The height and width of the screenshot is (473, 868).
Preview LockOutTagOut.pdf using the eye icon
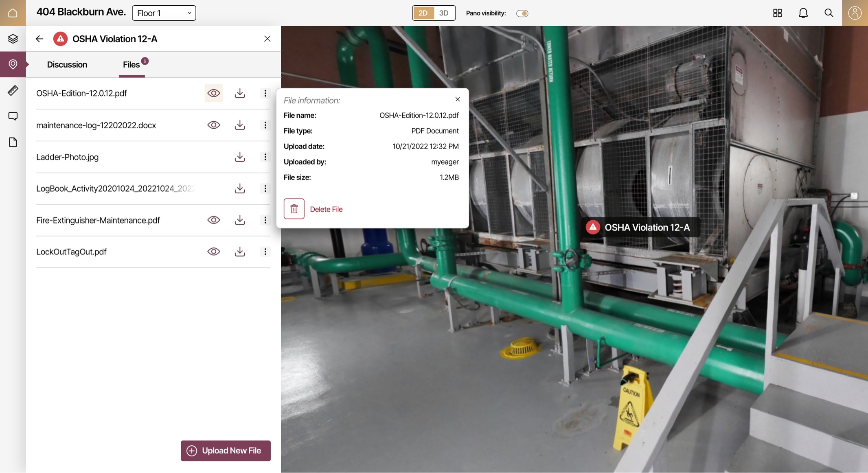point(213,252)
